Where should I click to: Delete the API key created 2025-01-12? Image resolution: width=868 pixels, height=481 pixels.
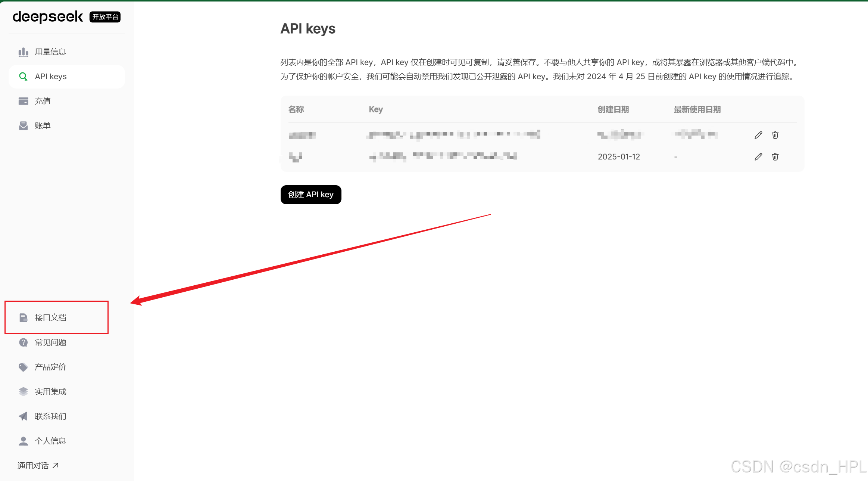775,157
